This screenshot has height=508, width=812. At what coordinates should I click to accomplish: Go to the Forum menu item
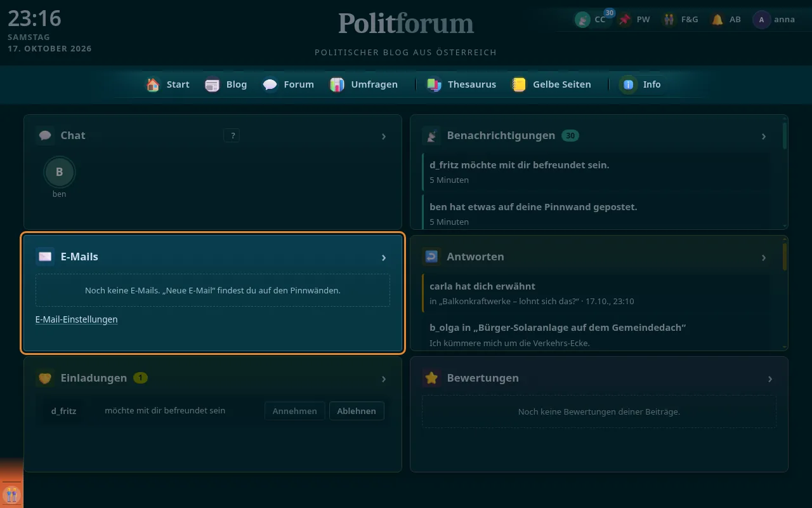[288, 84]
